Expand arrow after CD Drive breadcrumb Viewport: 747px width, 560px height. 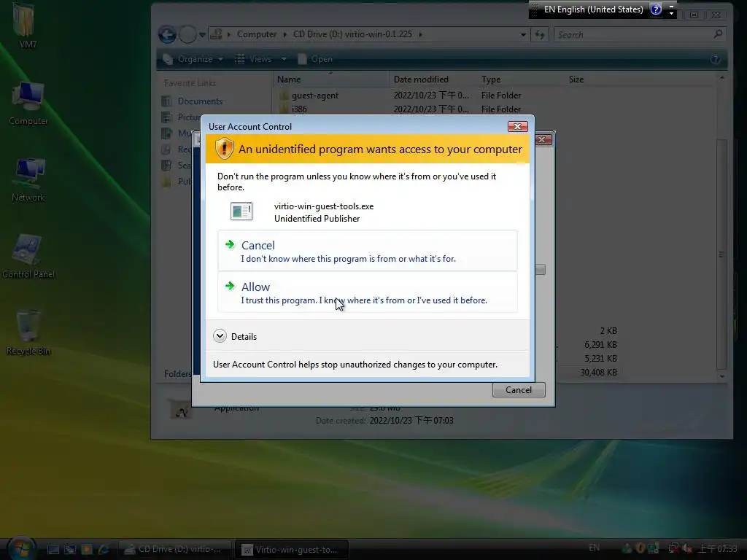(x=421, y=34)
